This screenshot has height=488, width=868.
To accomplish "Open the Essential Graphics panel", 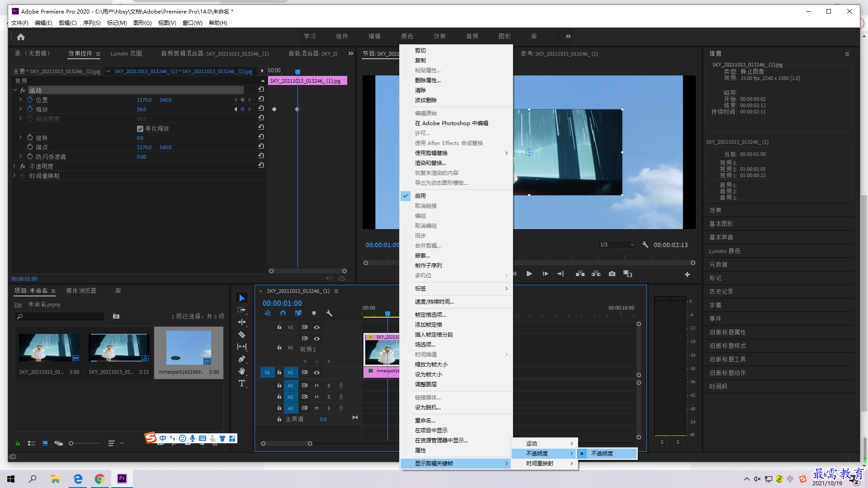I will click(x=721, y=224).
